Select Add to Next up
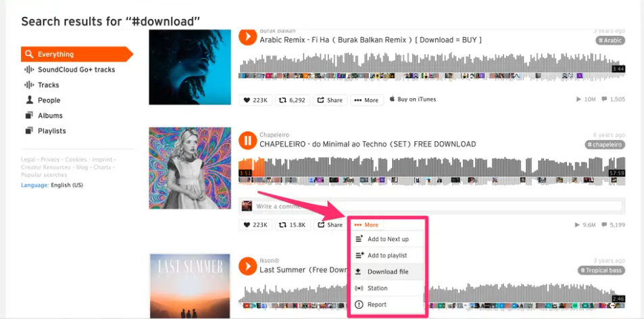644x319 pixels. (x=387, y=239)
